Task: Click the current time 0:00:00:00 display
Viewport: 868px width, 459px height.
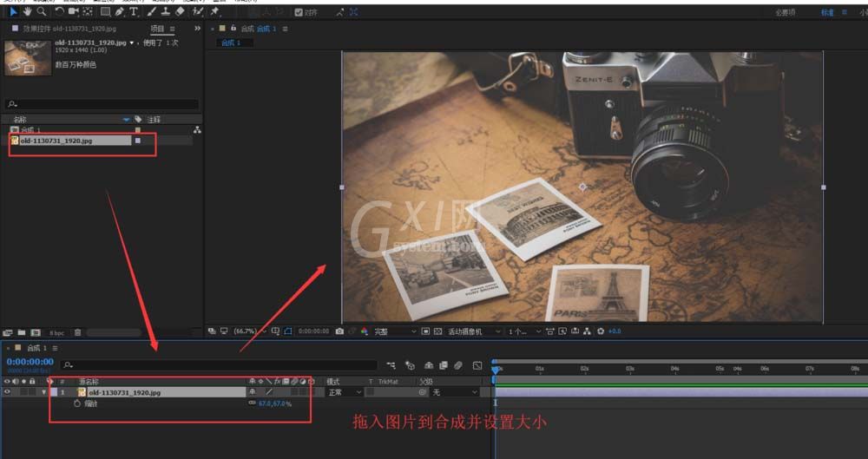Action: coord(30,362)
